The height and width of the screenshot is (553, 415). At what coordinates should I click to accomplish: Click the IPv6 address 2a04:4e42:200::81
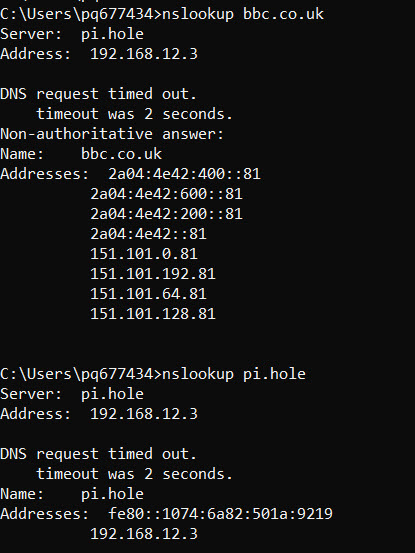(x=166, y=214)
